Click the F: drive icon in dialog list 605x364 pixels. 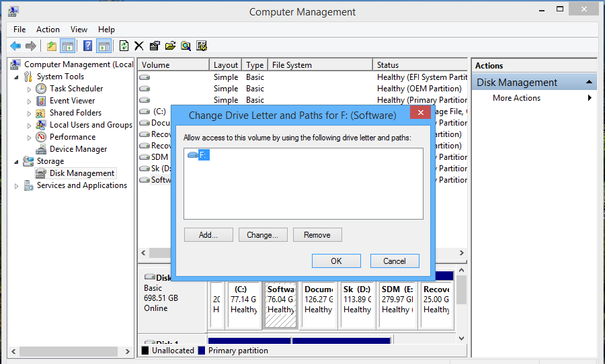click(192, 155)
